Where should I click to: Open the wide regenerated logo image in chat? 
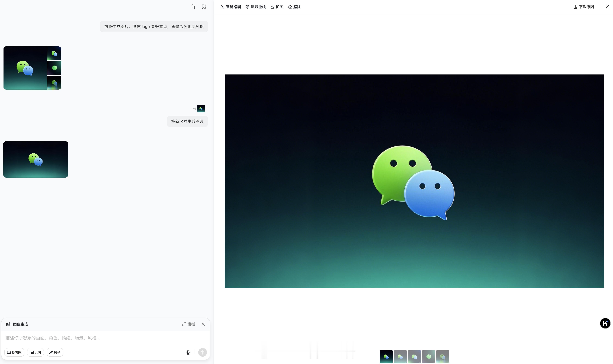36,159
